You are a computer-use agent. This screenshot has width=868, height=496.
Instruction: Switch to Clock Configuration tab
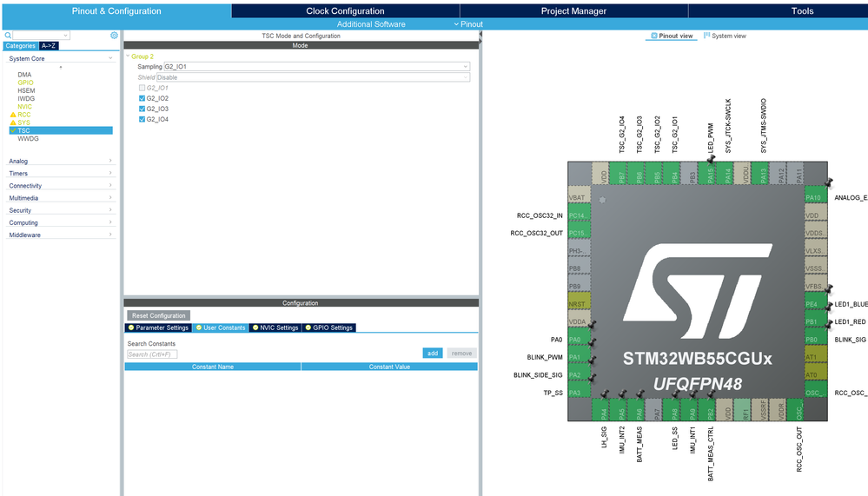[346, 11]
